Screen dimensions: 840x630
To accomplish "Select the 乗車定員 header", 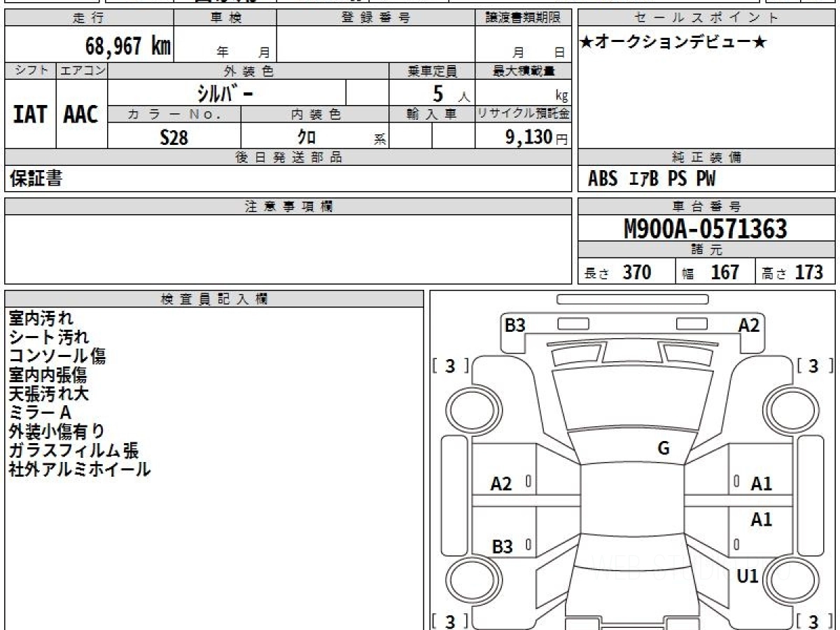I will [x=432, y=71].
